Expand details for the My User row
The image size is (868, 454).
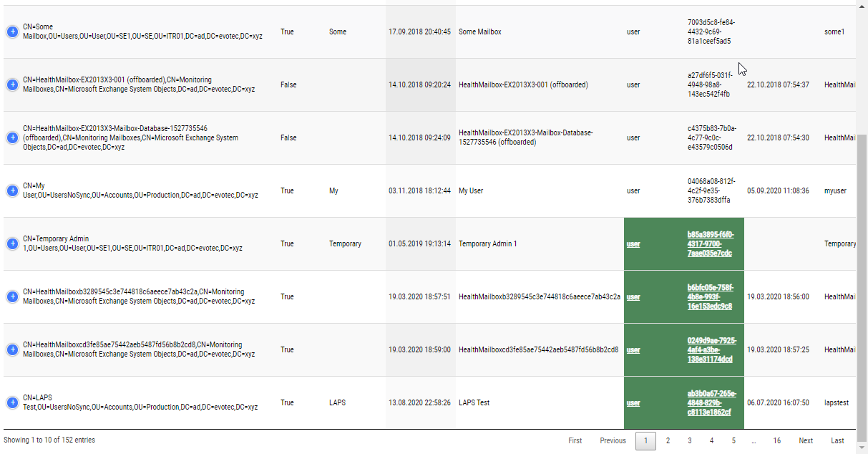tap(11, 190)
